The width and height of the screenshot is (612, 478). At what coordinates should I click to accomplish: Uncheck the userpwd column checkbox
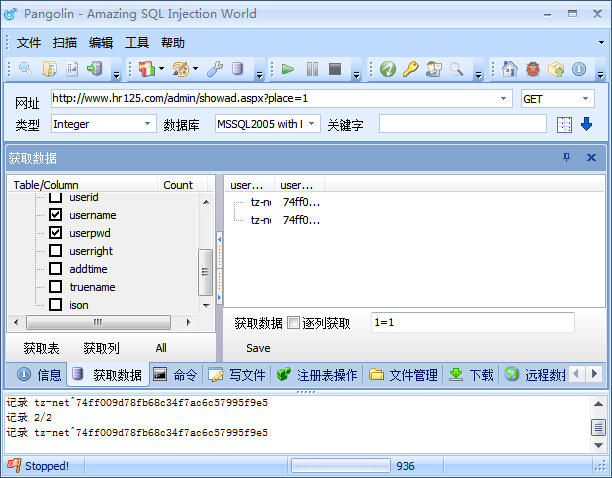coord(55,233)
